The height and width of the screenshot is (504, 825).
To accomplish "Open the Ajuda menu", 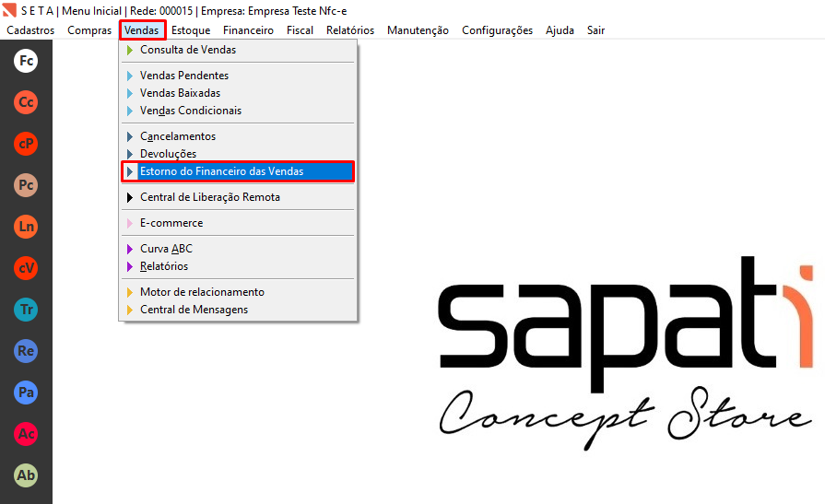I will click(x=560, y=30).
